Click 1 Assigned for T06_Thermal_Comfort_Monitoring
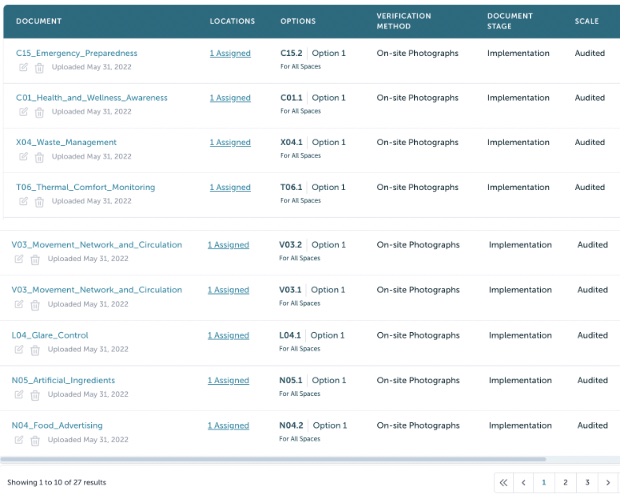Image resolution: width=631 pixels, height=503 pixels. coord(230,187)
